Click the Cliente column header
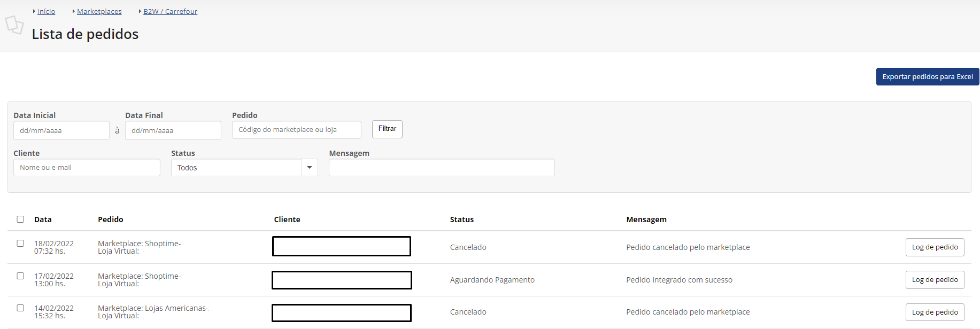 [287, 220]
